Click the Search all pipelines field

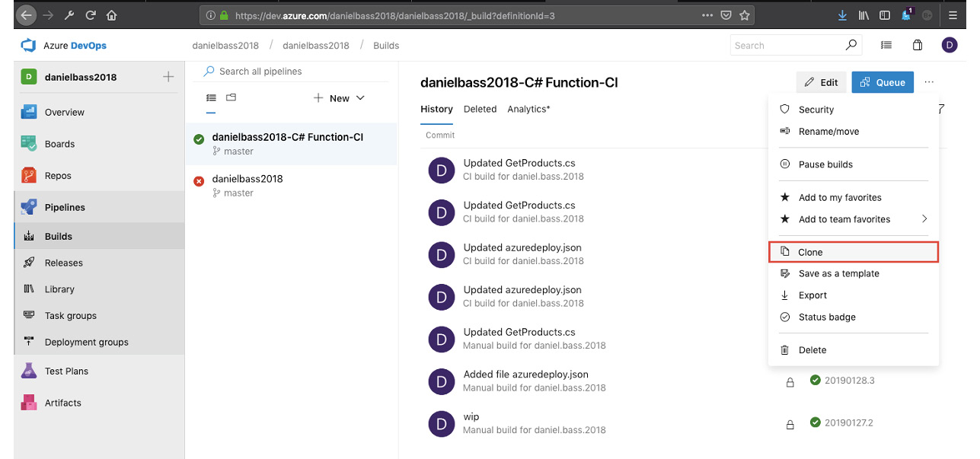(292, 72)
